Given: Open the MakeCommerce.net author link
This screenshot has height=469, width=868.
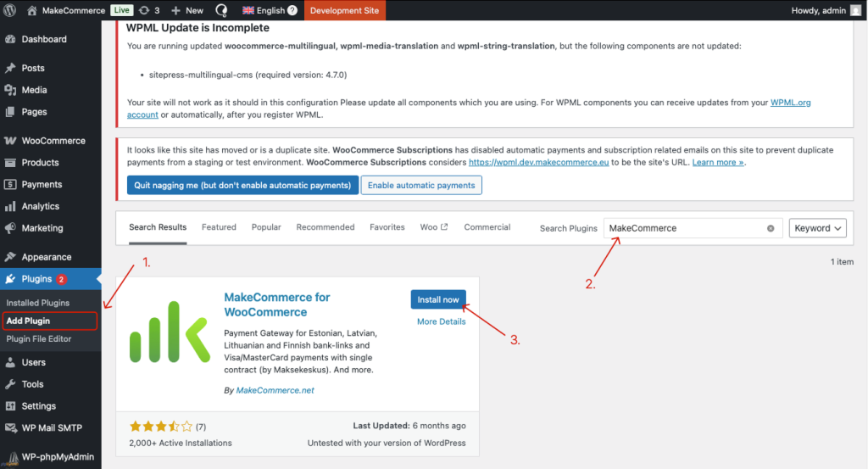Looking at the screenshot, I should coord(275,390).
